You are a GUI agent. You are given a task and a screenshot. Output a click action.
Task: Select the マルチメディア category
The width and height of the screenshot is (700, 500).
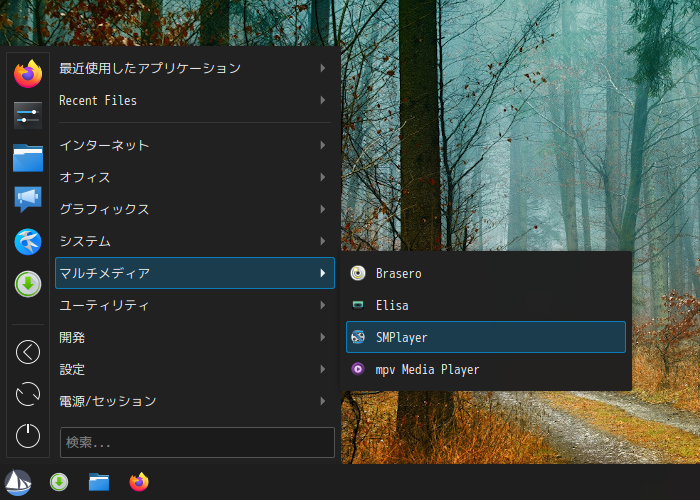click(x=195, y=273)
